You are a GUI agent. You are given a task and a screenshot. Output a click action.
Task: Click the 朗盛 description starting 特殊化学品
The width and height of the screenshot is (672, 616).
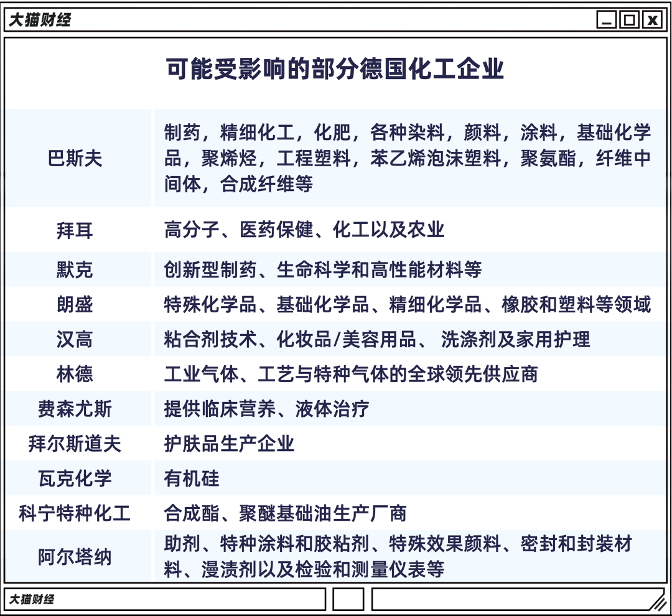408,304
